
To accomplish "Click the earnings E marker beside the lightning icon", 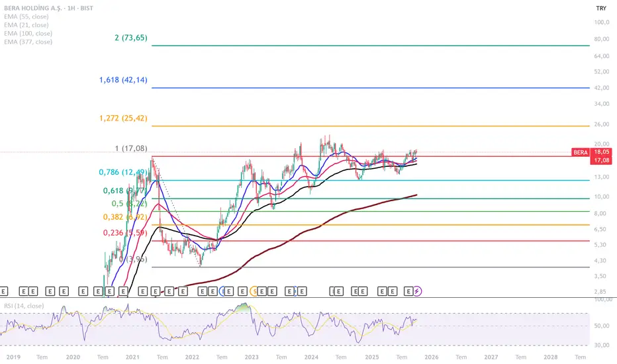I will tap(408, 291).
